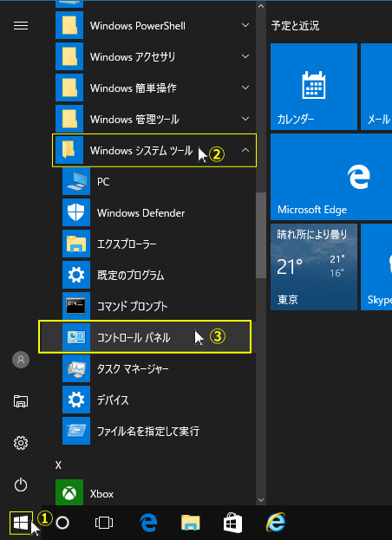Open File Explorer from the Start sidebar
This screenshot has width=392, height=540.
(x=21, y=401)
